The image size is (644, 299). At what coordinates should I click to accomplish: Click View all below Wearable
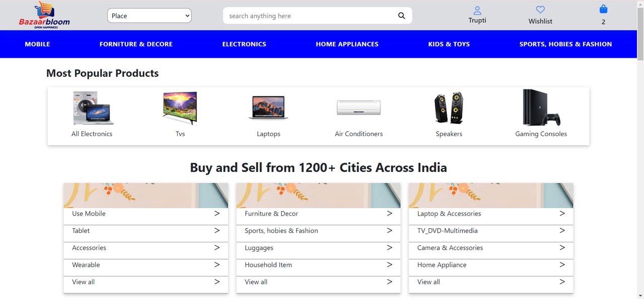(83, 282)
